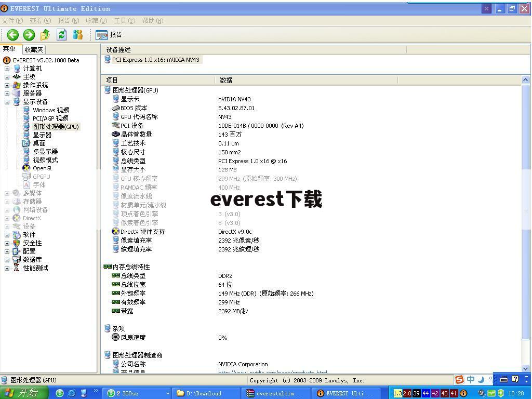The width and height of the screenshot is (532, 399).
Task: Expand the 计算机 tree node
Action: pyautogui.click(x=7, y=69)
